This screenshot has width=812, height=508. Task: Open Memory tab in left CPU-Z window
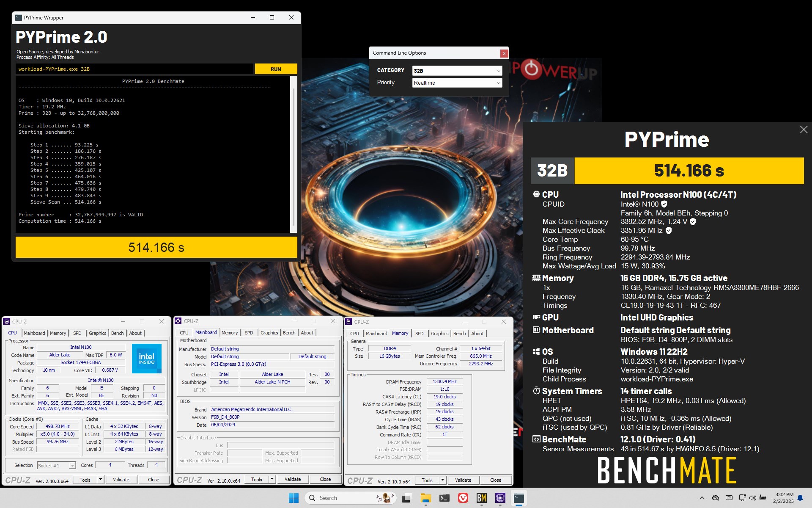58,333
